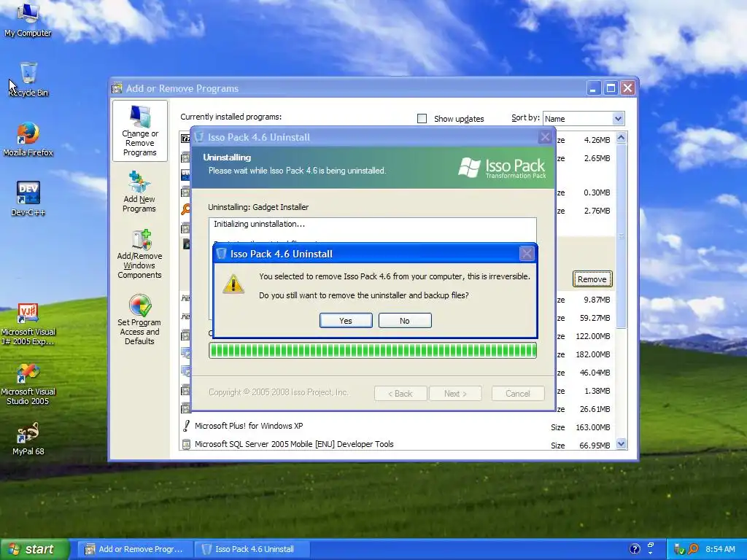The image size is (747, 560).
Task: Click the 66.95MB size value
Action: coord(595,446)
